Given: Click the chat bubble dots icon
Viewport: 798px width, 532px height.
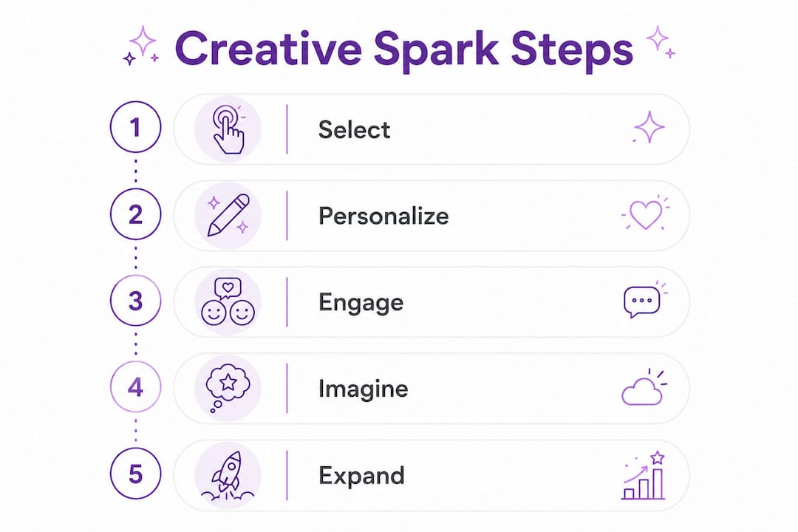Looking at the screenshot, I should (x=645, y=300).
